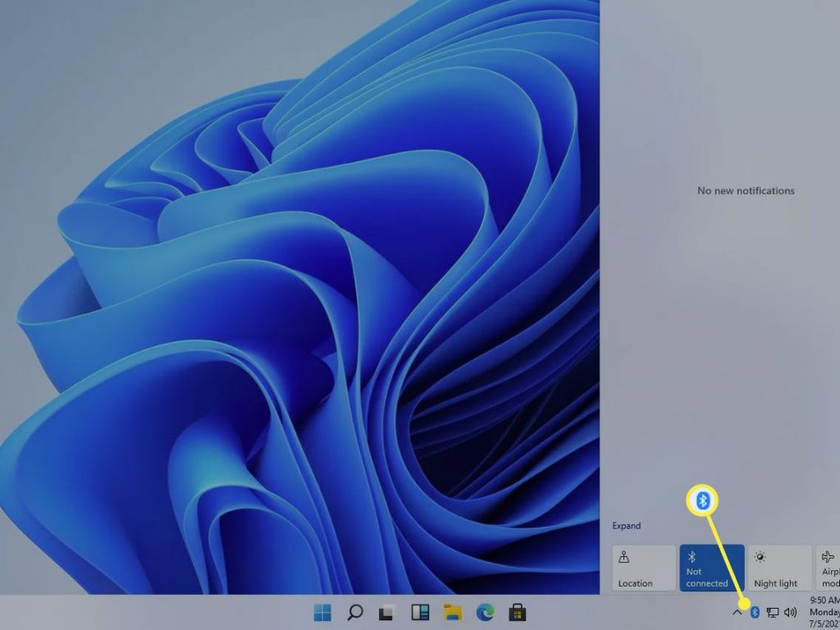Open the Widgets panel icon
The image size is (840, 630).
point(420,612)
